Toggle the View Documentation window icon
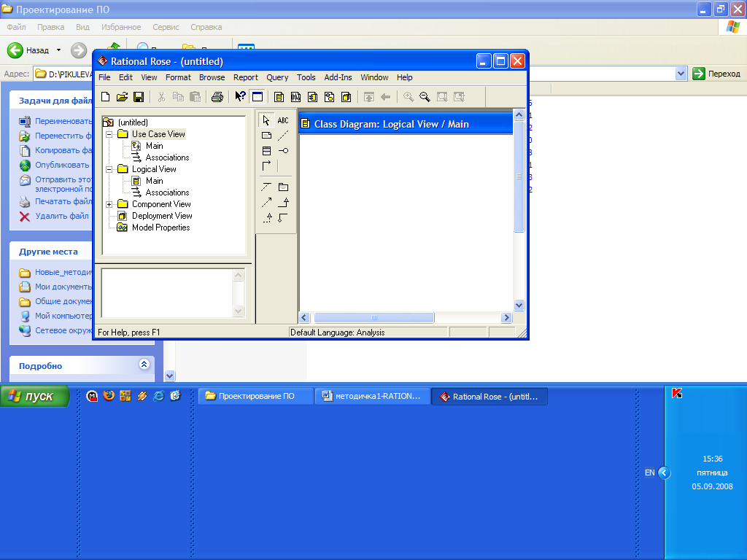Screen dimensions: 747x560 pyautogui.click(x=258, y=97)
